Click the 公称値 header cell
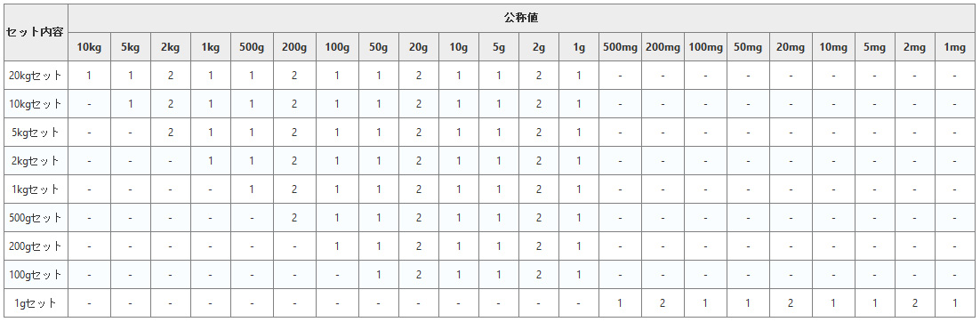 click(x=521, y=18)
